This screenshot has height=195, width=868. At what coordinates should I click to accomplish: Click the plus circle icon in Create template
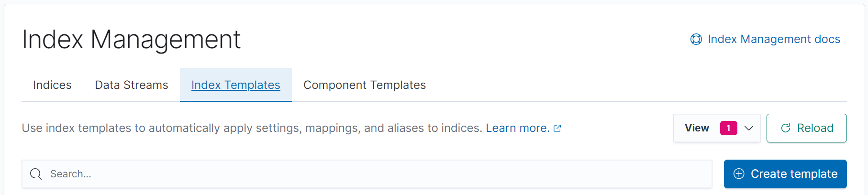click(739, 174)
